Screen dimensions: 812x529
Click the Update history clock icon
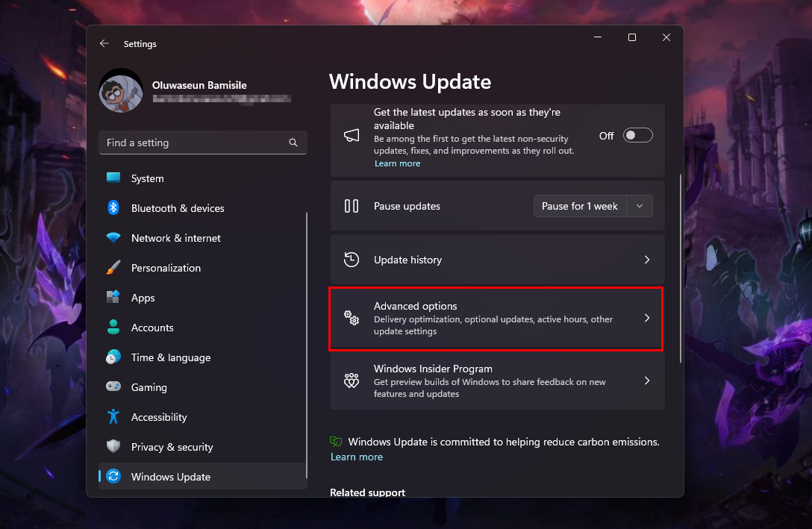point(352,260)
